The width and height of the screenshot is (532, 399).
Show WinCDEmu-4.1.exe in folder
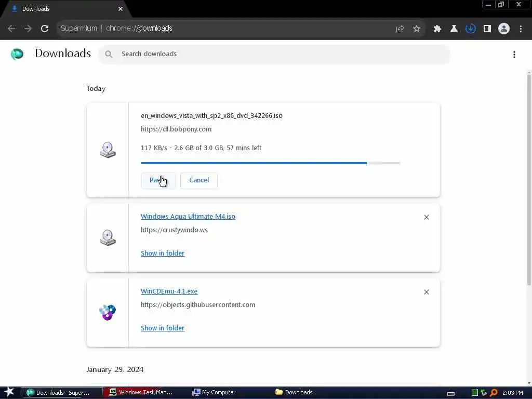(x=163, y=328)
